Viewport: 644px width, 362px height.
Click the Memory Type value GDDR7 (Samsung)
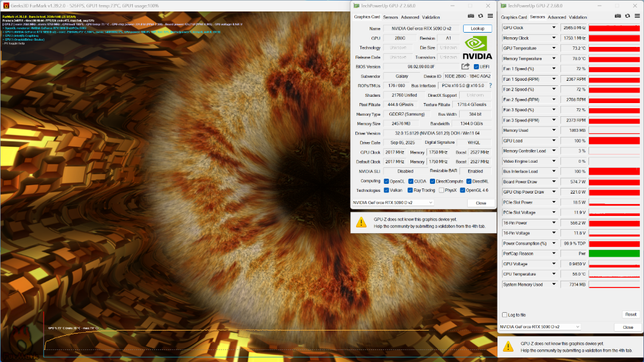406,114
